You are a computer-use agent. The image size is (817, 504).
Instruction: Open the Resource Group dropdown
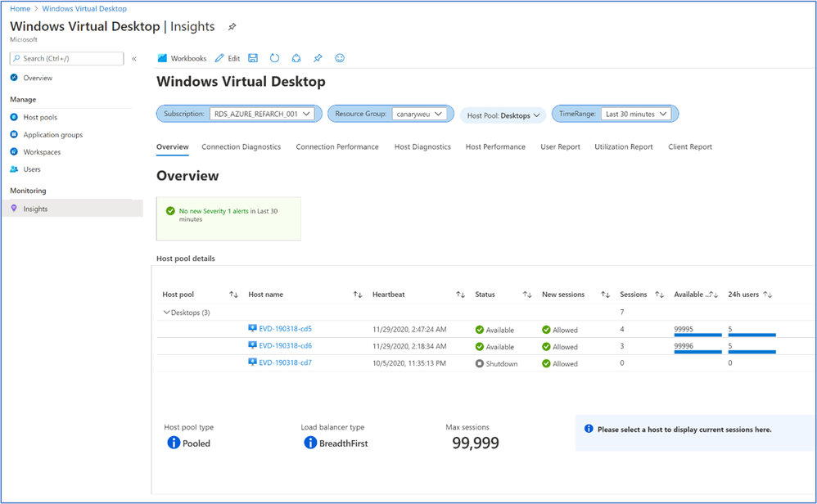[x=419, y=114]
